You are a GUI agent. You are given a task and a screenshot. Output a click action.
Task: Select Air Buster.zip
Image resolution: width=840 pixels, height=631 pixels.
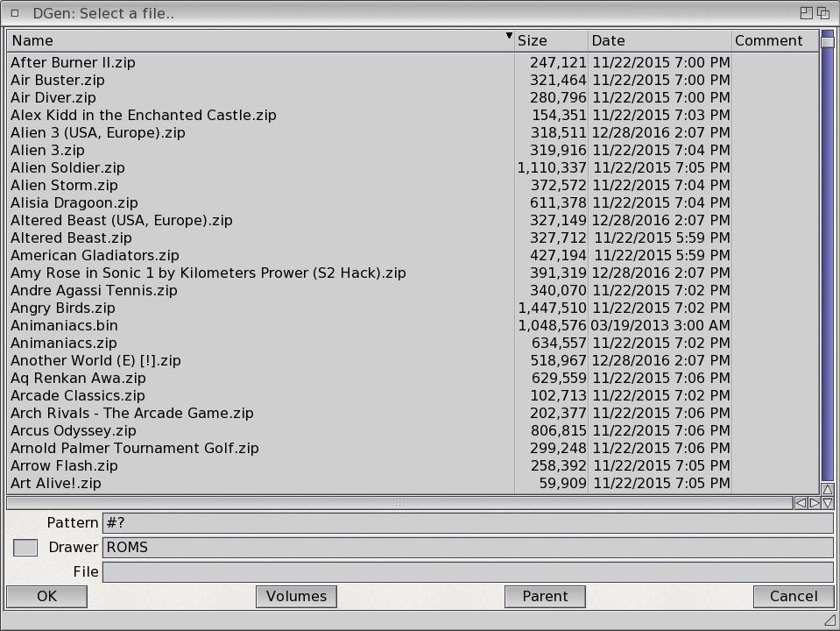tap(413, 81)
